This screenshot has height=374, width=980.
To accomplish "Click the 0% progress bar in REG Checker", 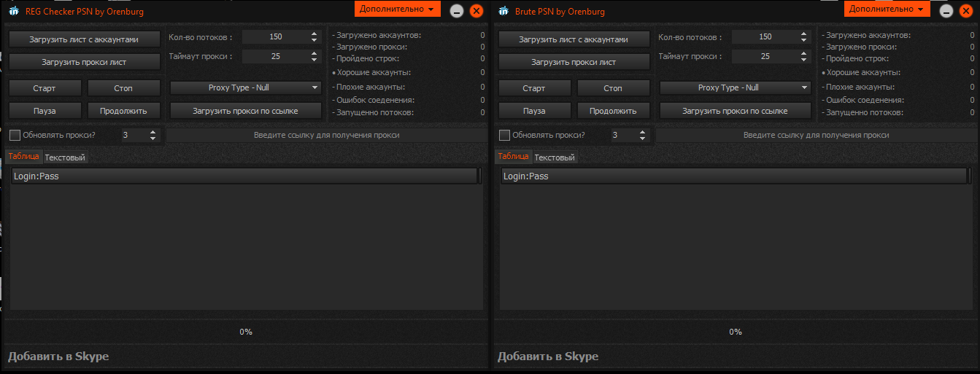I will (x=246, y=332).
